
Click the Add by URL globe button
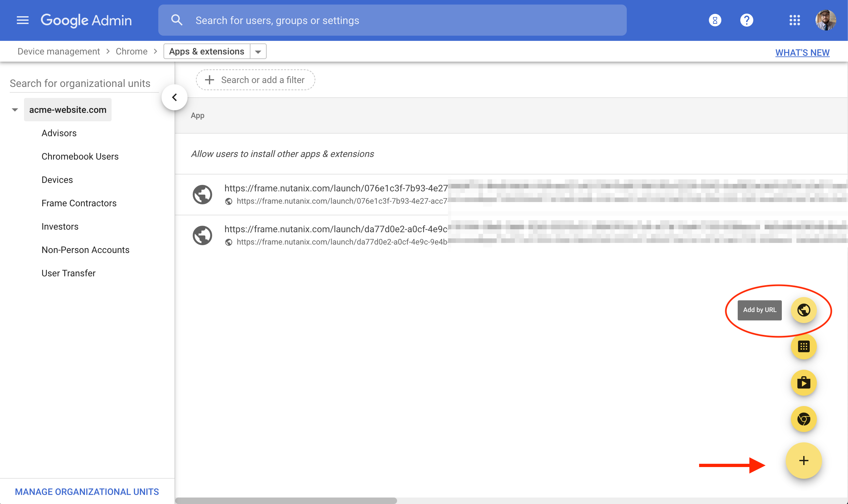pyautogui.click(x=803, y=310)
